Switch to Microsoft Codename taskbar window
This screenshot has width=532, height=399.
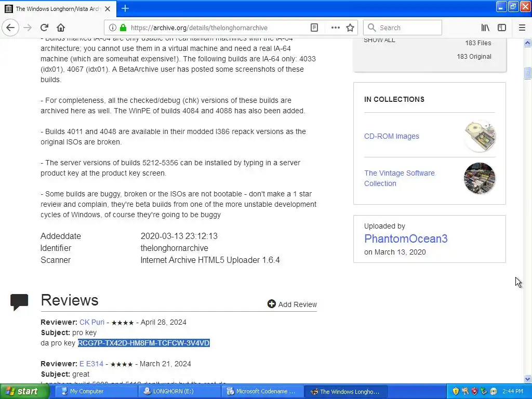[263, 391]
